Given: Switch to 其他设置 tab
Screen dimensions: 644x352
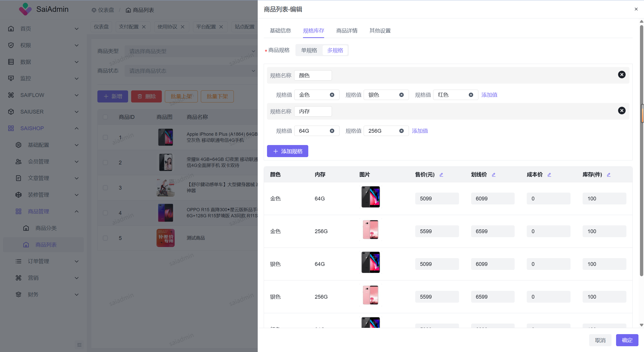Looking at the screenshot, I should pos(380,31).
